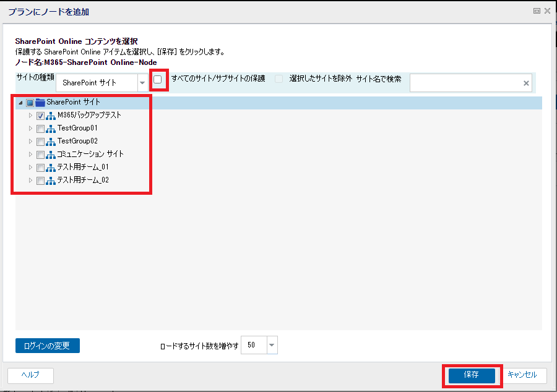557x392 pixels.
Task: Click the ログインの変更 button
Action: 48,346
